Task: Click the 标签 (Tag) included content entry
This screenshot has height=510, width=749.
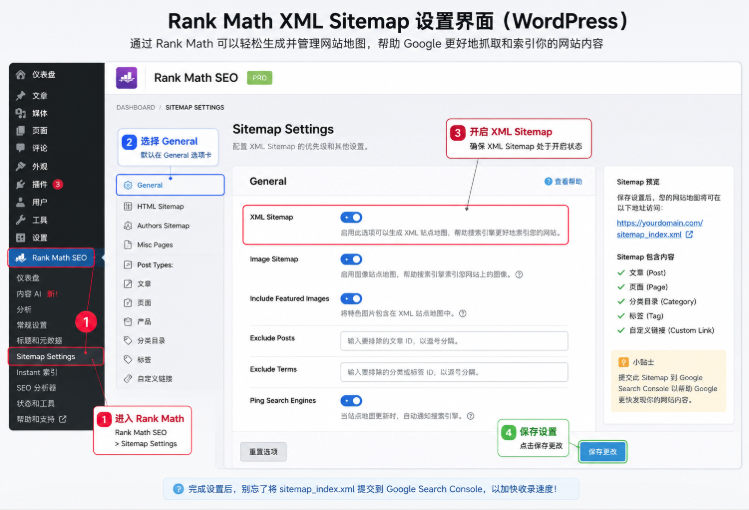Action: click(x=641, y=316)
